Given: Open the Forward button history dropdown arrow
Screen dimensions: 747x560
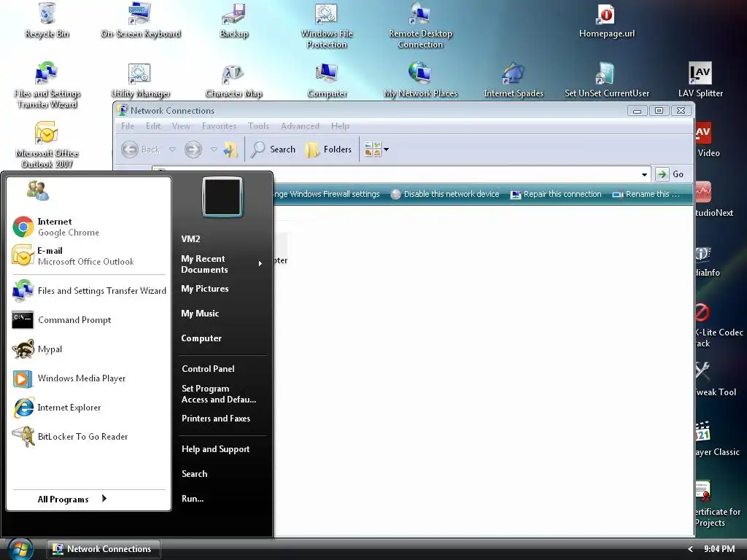Looking at the screenshot, I should (214, 149).
